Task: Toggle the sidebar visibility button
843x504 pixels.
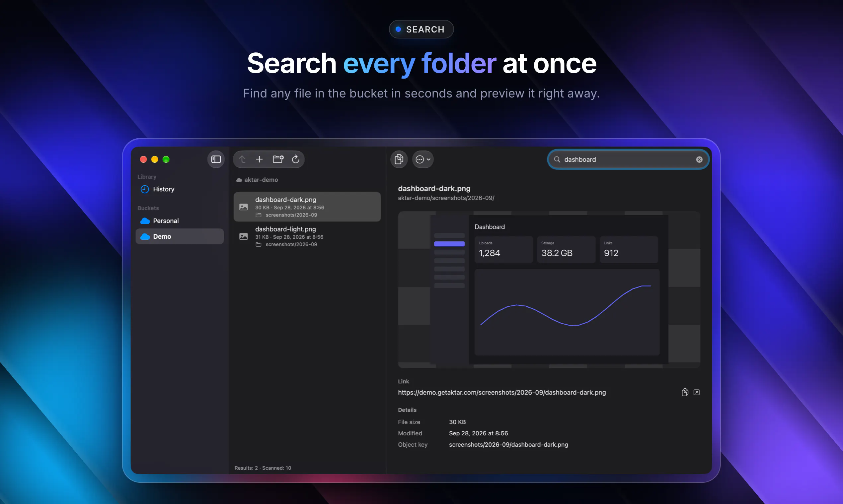Action: (x=216, y=159)
